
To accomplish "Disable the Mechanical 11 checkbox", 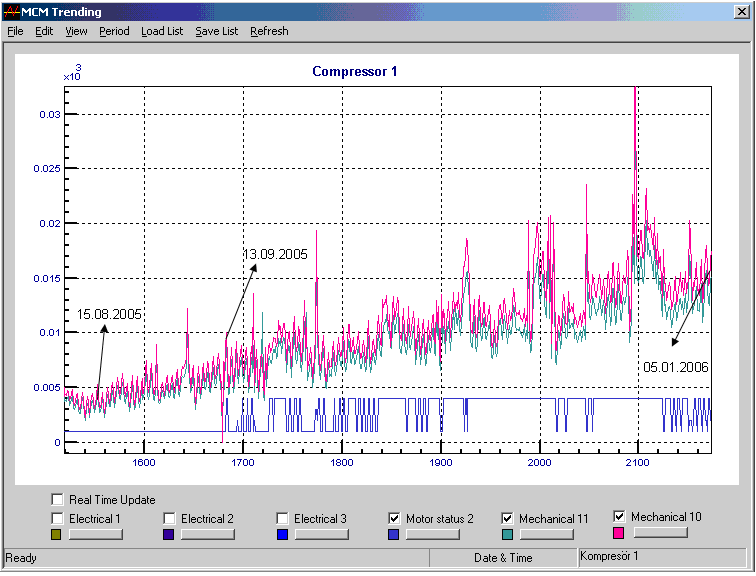I will 508,519.
